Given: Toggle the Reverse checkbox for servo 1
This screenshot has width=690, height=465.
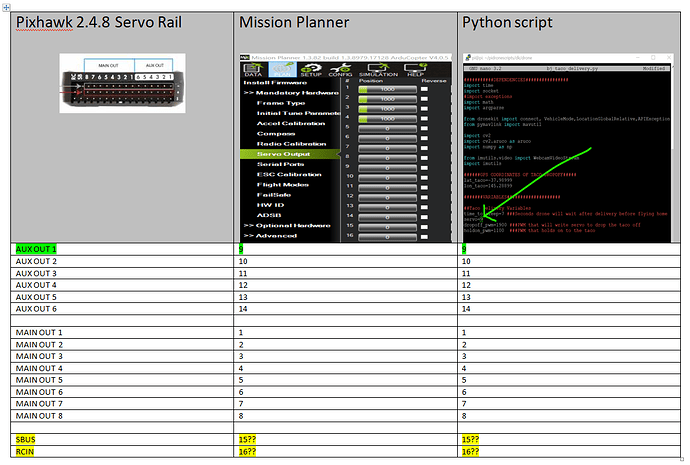Looking at the screenshot, I should click(423, 90).
